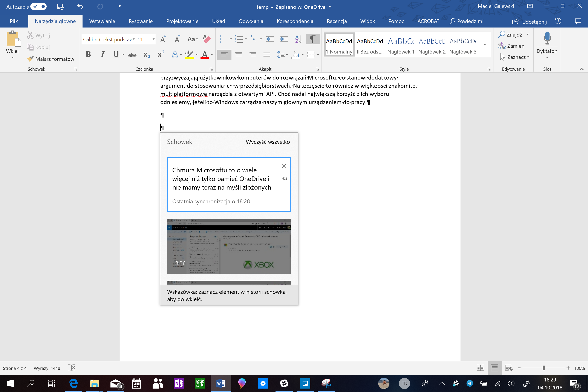Open the Schowek dialog launcher
Viewport: 588px width, 392px height.
pyautogui.click(x=75, y=69)
